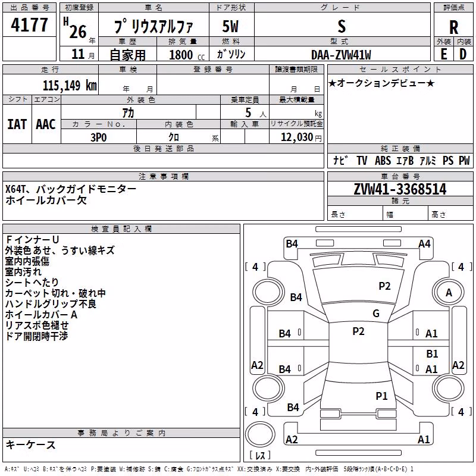Click the office notice キーケース
The height and width of the screenshot is (476, 476).
30,444
